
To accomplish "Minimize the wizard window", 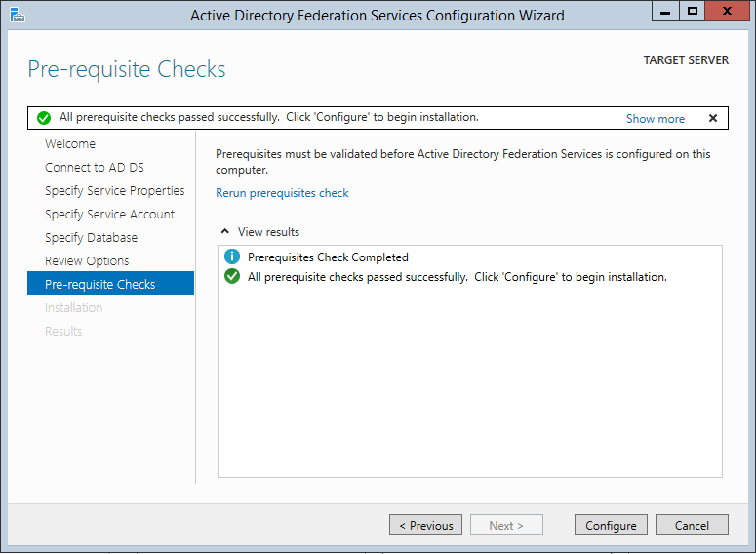I will coord(667,13).
